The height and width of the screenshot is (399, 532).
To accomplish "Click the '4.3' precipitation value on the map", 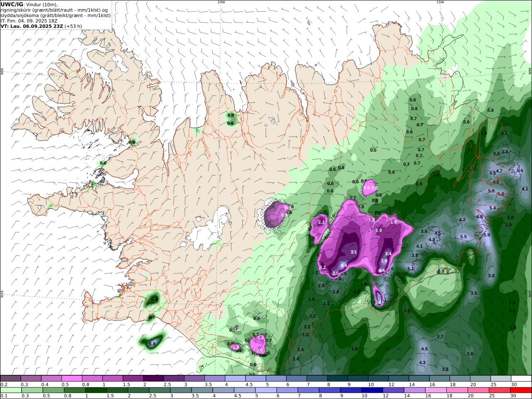I will (x=422, y=362).
